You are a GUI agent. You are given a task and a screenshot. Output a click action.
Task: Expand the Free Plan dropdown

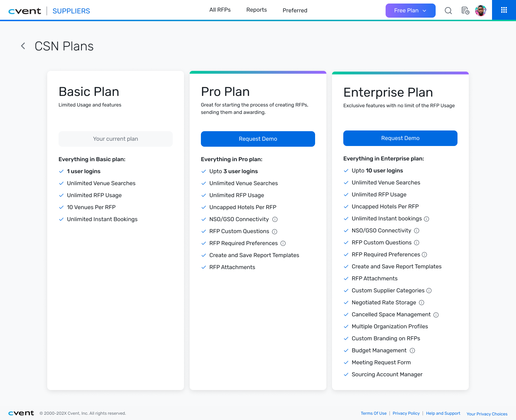411,11
